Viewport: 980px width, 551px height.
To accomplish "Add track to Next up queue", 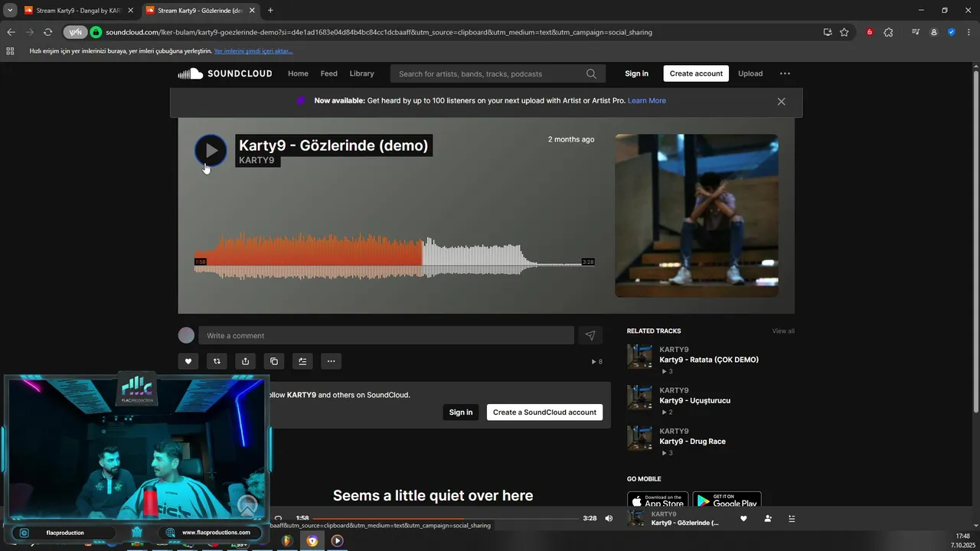I will (302, 361).
